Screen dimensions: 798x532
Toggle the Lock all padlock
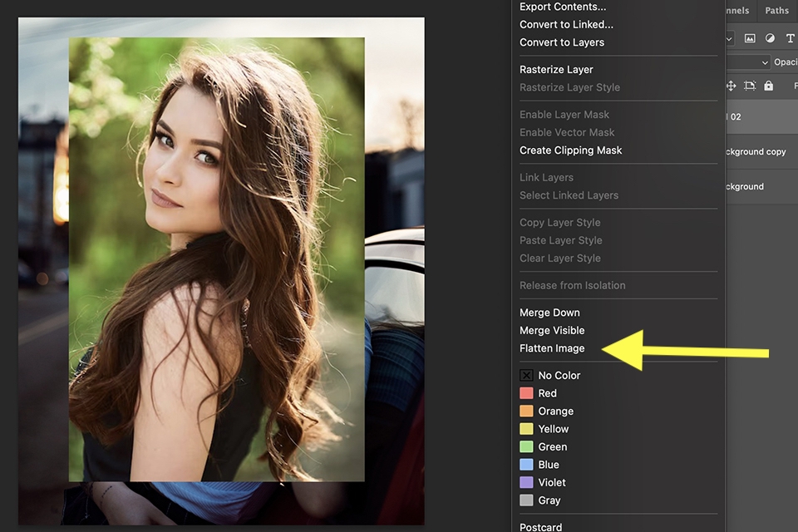coord(768,86)
